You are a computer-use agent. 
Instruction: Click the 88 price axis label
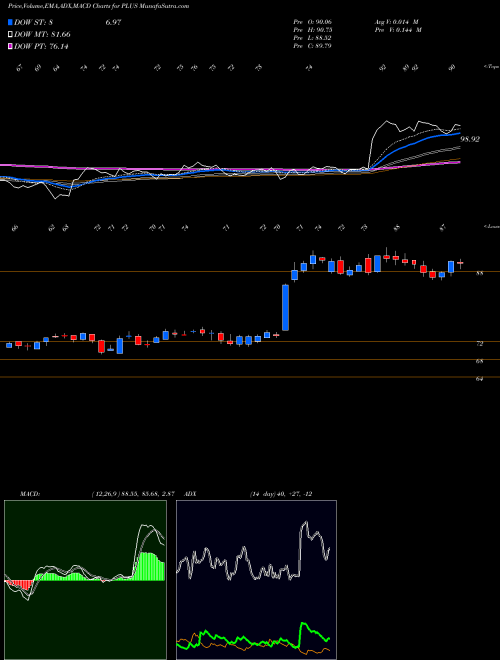pos(479,274)
